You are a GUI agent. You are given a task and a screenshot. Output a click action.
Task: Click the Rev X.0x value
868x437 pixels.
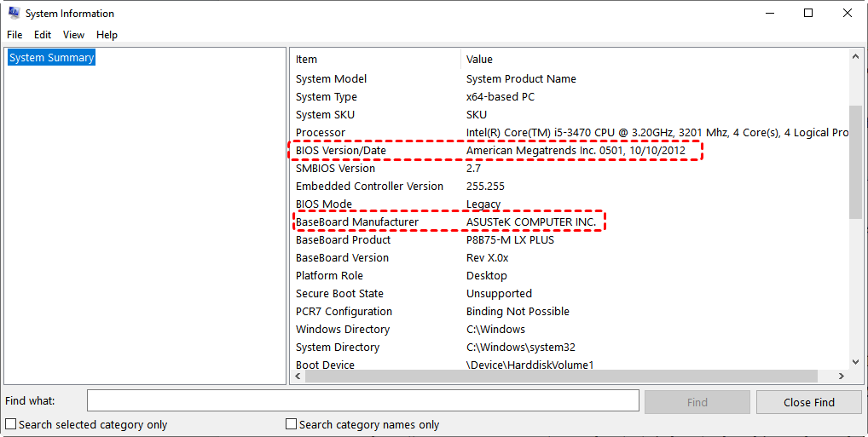tap(487, 258)
